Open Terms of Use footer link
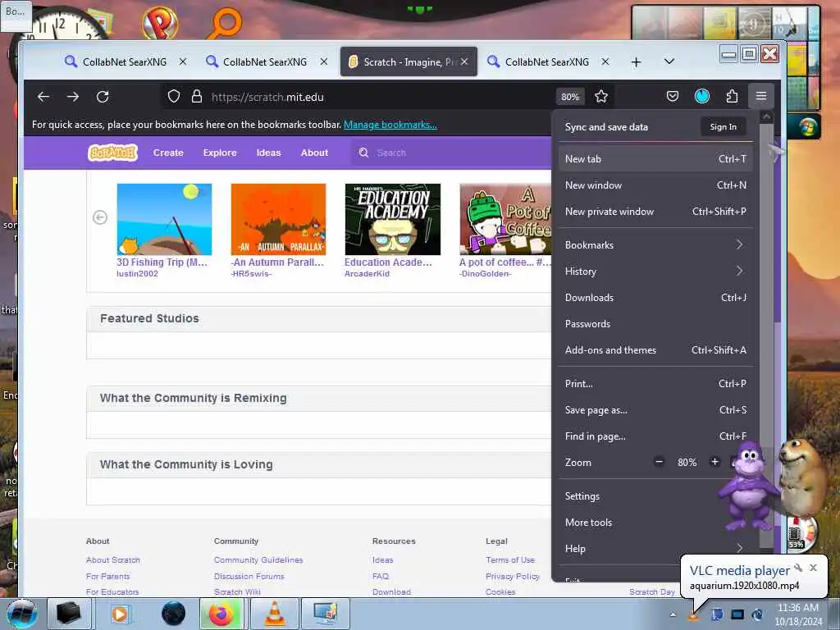Viewport: 840px width, 630px height. click(x=510, y=559)
